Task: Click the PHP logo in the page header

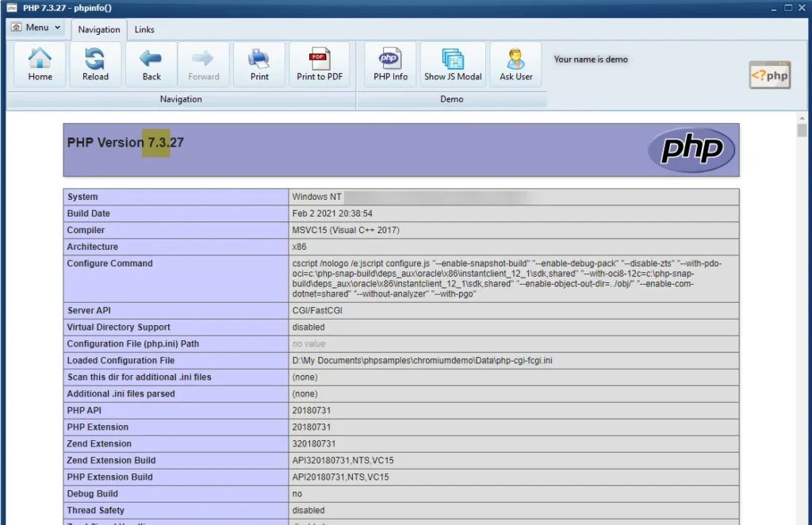Action: click(691, 150)
